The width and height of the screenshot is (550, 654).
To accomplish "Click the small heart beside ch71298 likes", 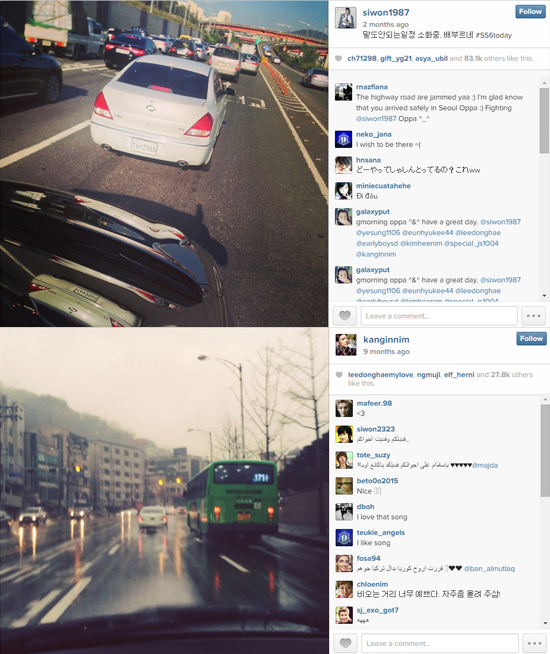I will coord(339,58).
